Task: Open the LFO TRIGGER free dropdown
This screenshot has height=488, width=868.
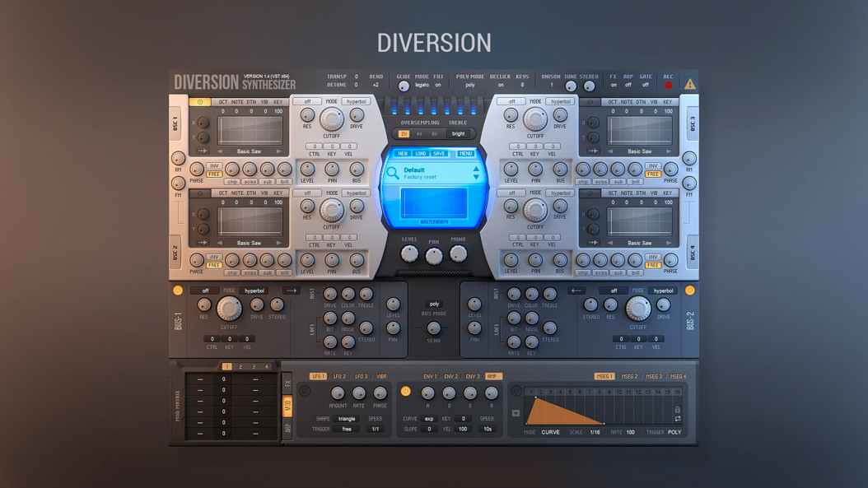Action: click(x=347, y=429)
